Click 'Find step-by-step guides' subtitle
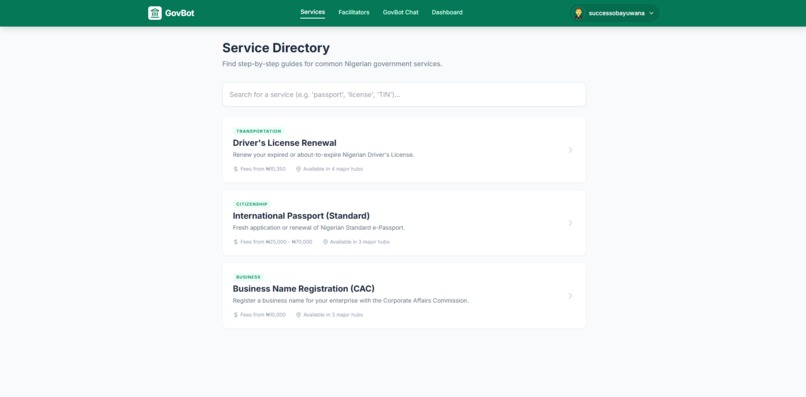Viewport: 806px width, 397px height. [x=332, y=64]
